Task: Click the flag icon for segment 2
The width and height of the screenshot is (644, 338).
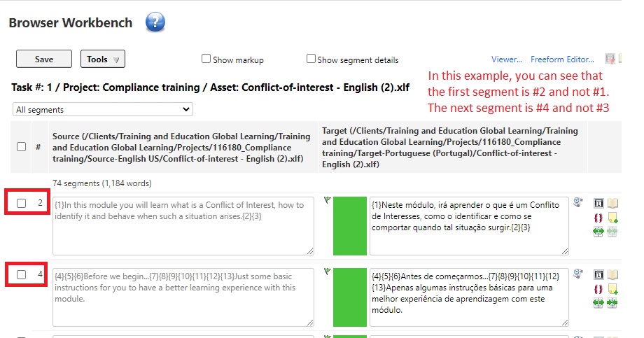Action: [328, 200]
